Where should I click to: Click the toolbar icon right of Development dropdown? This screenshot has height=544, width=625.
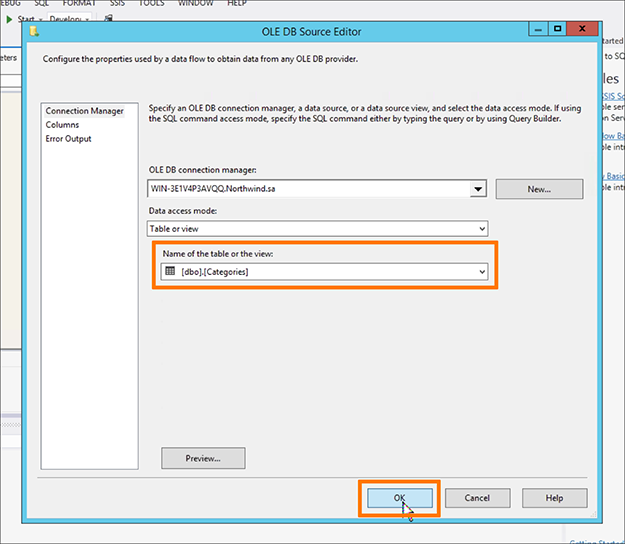click(x=108, y=18)
